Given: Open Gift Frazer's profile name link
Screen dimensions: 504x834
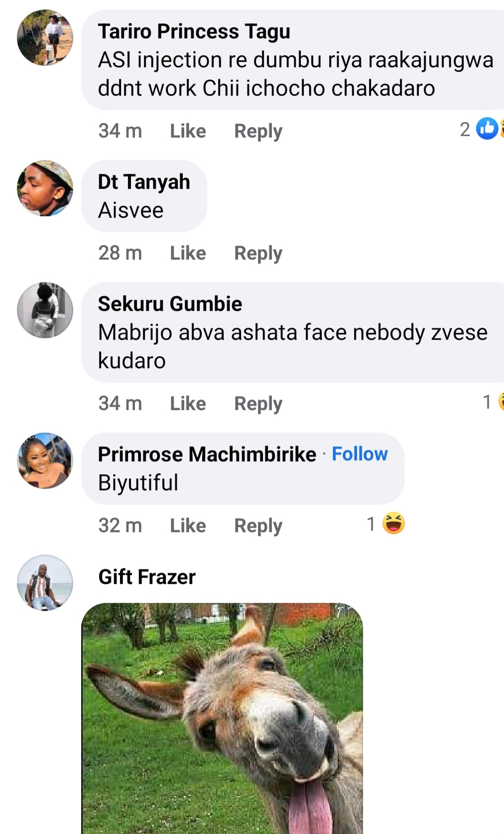Looking at the screenshot, I should tap(147, 577).
